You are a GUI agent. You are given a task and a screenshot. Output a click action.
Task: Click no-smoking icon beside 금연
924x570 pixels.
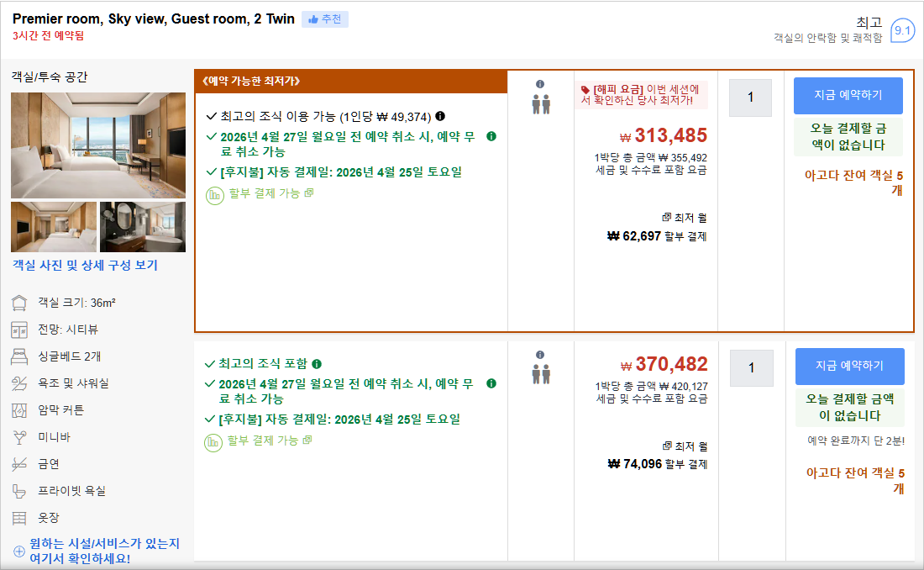[x=19, y=464]
